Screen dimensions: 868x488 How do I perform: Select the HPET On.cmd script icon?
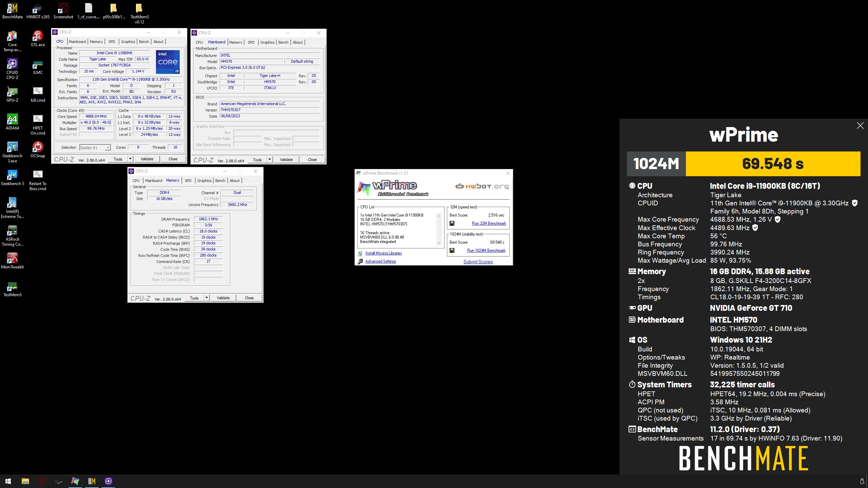[x=38, y=124]
